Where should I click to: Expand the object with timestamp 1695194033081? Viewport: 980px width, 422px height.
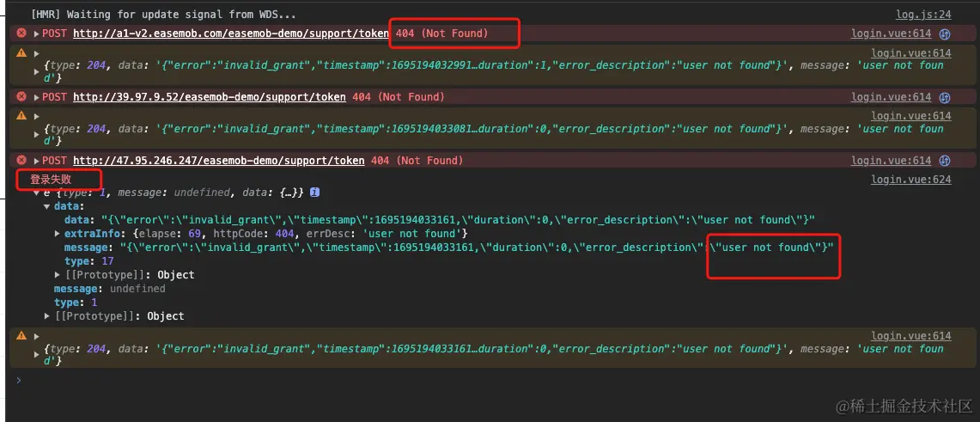[36, 134]
